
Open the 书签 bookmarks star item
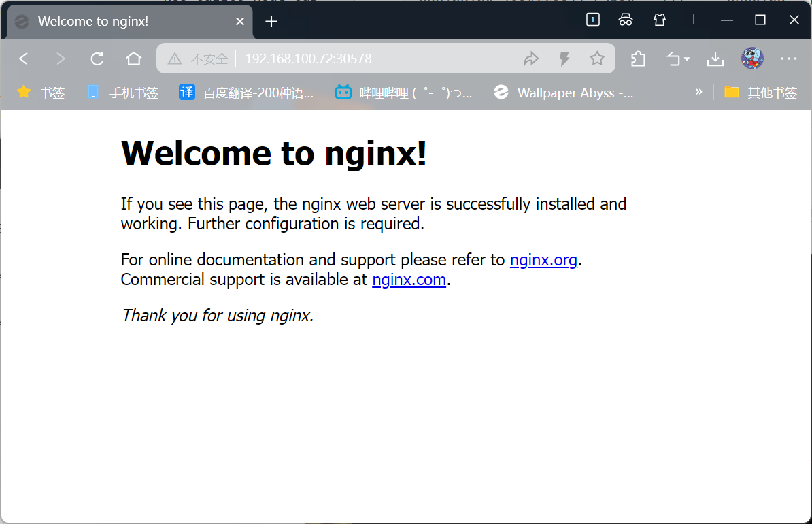40,93
